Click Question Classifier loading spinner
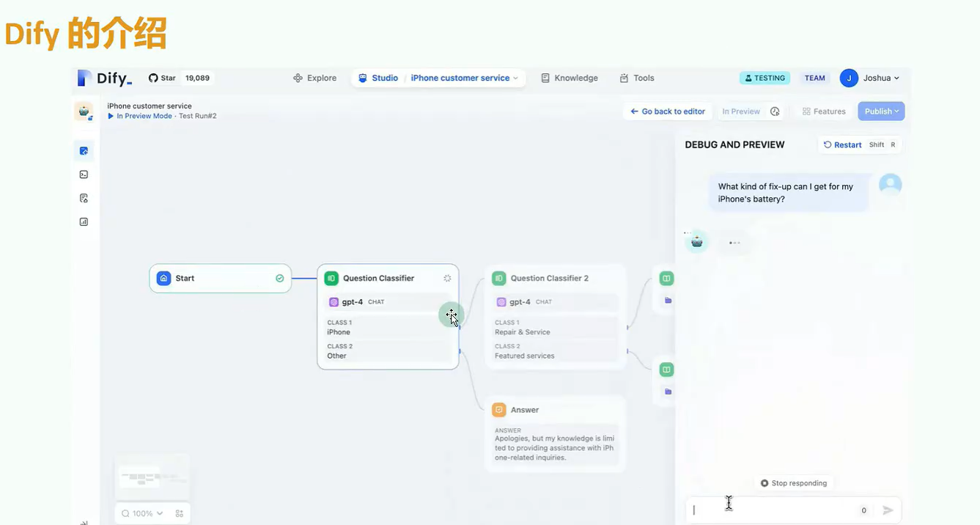 [447, 279]
